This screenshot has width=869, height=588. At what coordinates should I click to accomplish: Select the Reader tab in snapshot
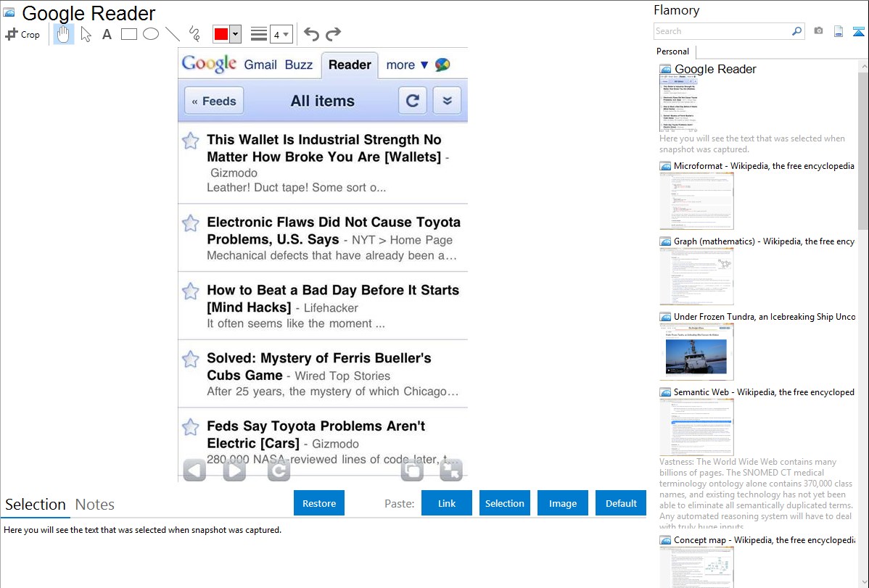[x=350, y=65]
